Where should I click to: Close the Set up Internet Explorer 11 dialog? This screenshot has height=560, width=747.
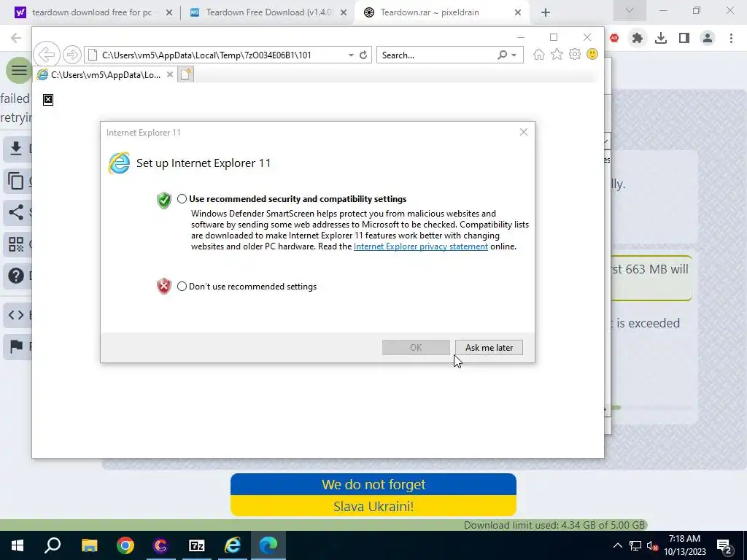tap(524, 132)
